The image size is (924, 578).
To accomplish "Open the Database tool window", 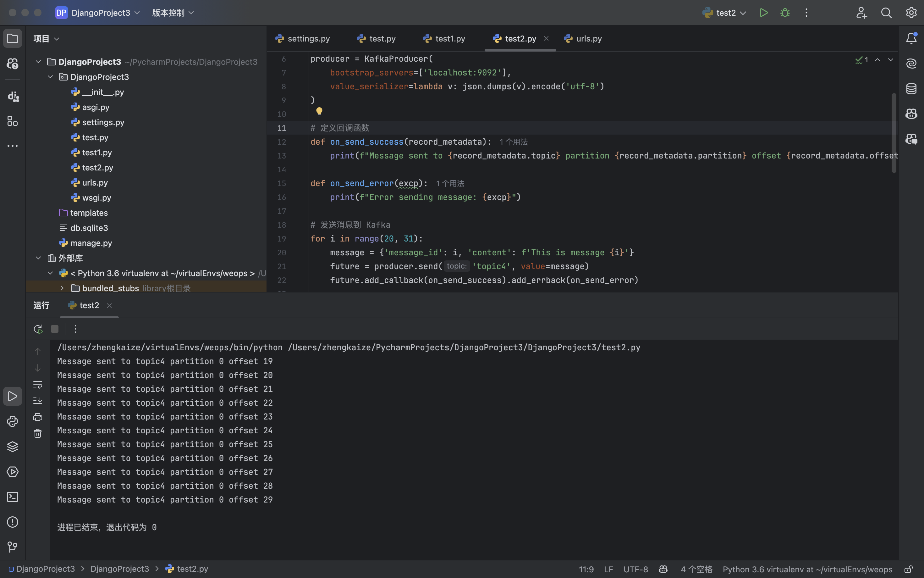I will (x=911, y=89).
